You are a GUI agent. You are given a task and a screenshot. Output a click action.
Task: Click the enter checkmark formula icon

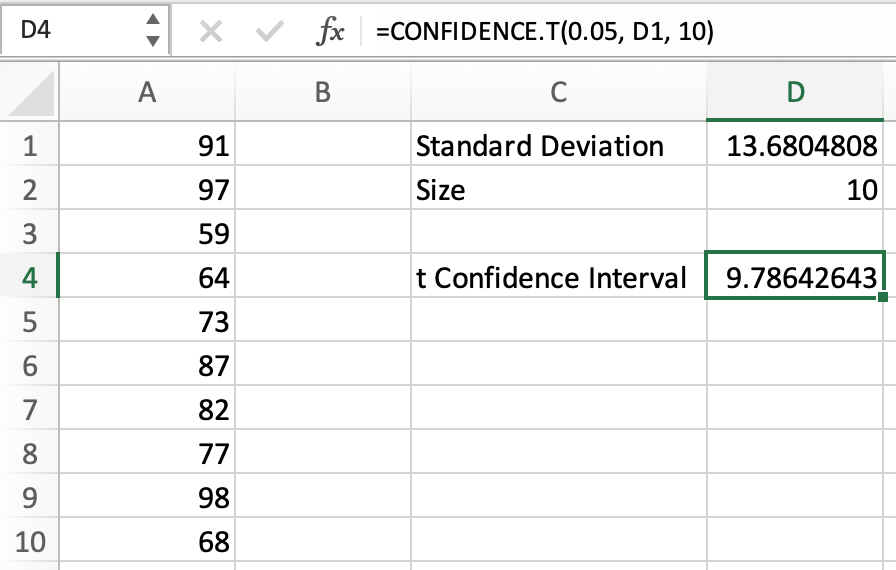click(269, 32)
